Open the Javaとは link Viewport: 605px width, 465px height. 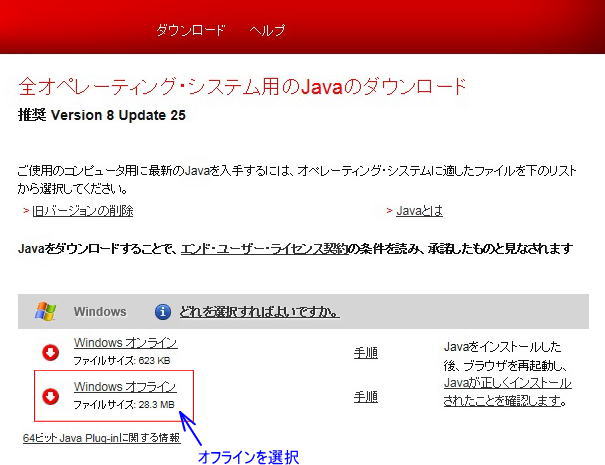(419, 211)
